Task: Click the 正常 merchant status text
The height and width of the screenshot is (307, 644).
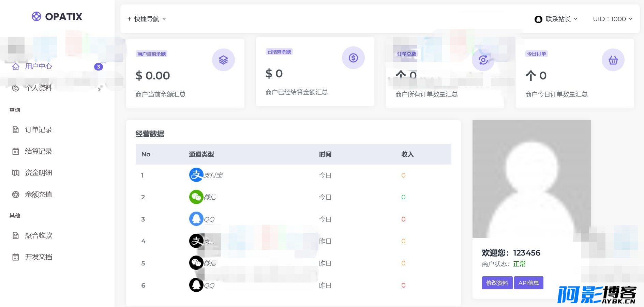Action: coord(520,264)
